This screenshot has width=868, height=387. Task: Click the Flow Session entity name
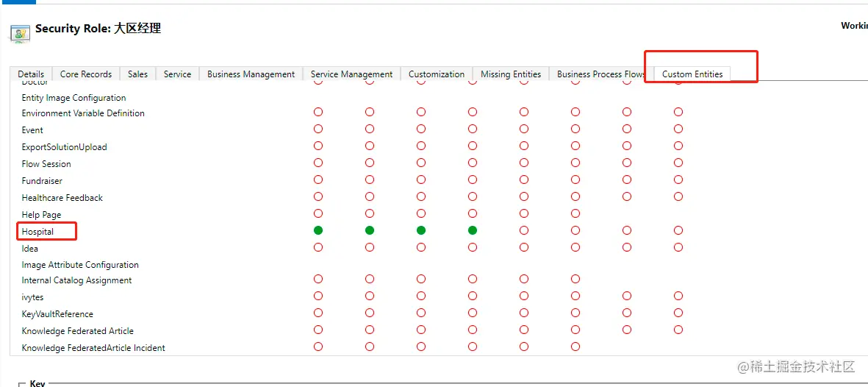point(46,164)
